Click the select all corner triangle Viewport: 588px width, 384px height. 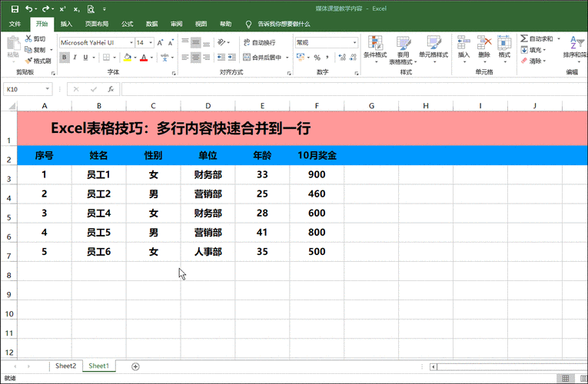[x=12, y=106]
